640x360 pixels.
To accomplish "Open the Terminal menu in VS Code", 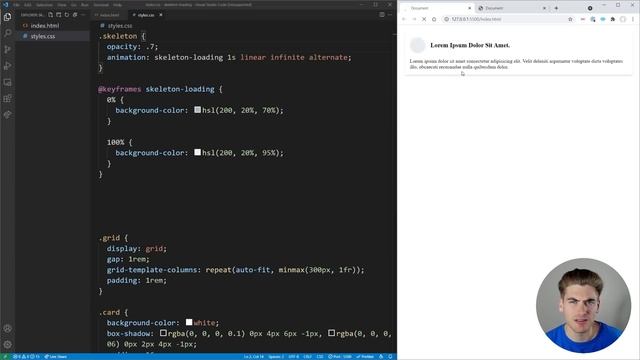I will [101, 5].
